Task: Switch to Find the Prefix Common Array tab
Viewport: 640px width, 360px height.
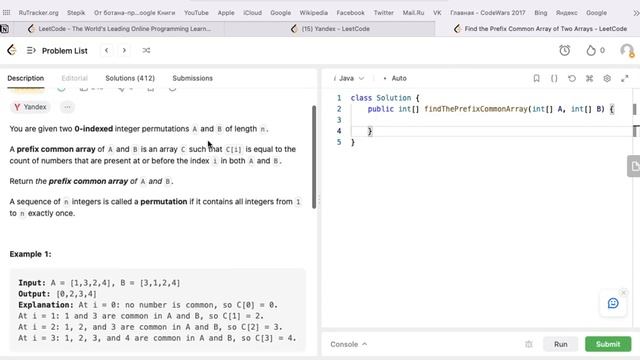Action: coord(540,29)
